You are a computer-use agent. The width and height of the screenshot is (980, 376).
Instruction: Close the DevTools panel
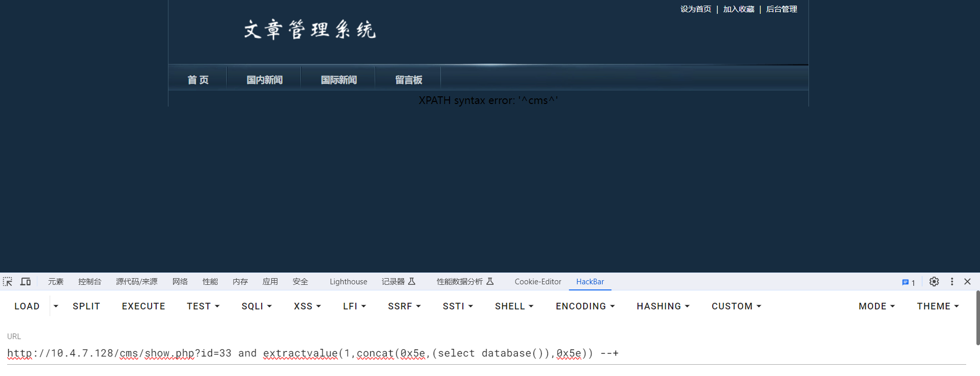click(967, 282)
